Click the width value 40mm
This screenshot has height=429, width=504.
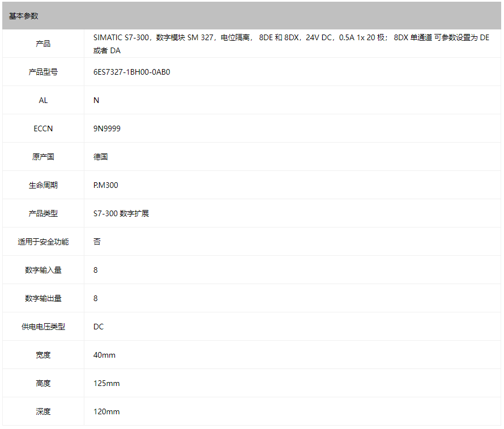tap(104, 355)
